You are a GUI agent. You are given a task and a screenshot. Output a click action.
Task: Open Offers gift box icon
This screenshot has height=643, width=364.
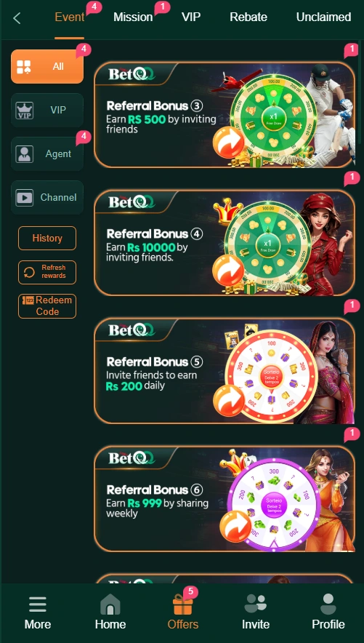pos(182,604)
